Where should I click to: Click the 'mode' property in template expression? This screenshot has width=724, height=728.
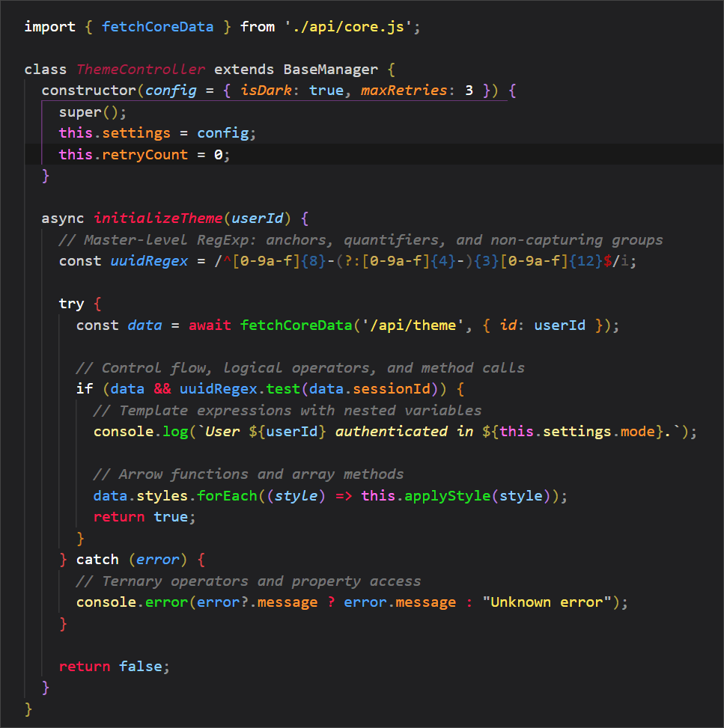coord(638,431)
